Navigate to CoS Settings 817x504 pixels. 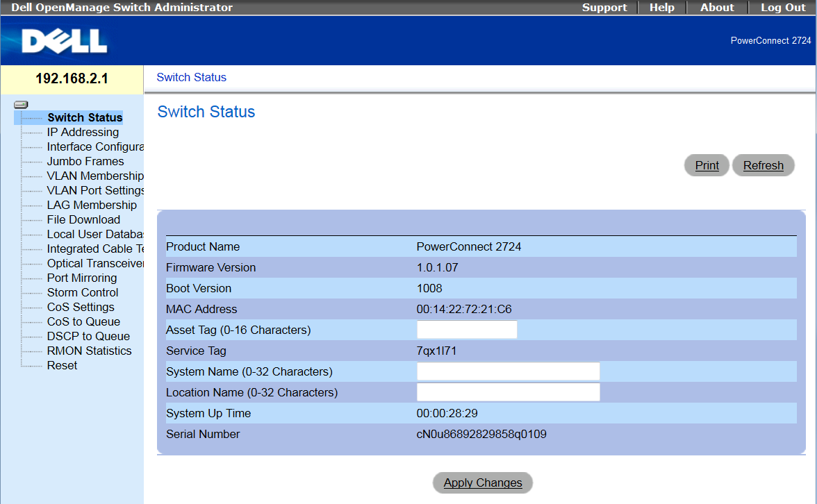tap(81, 307)
